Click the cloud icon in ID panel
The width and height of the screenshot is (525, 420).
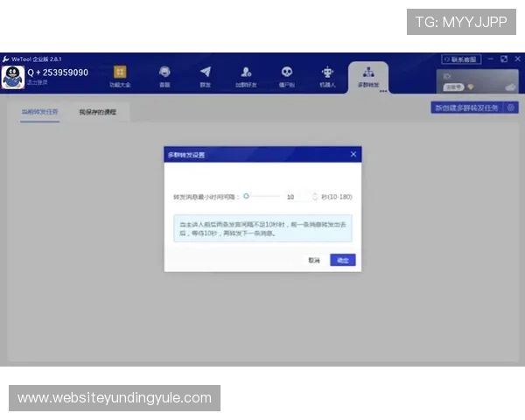(x=511, y=87)
